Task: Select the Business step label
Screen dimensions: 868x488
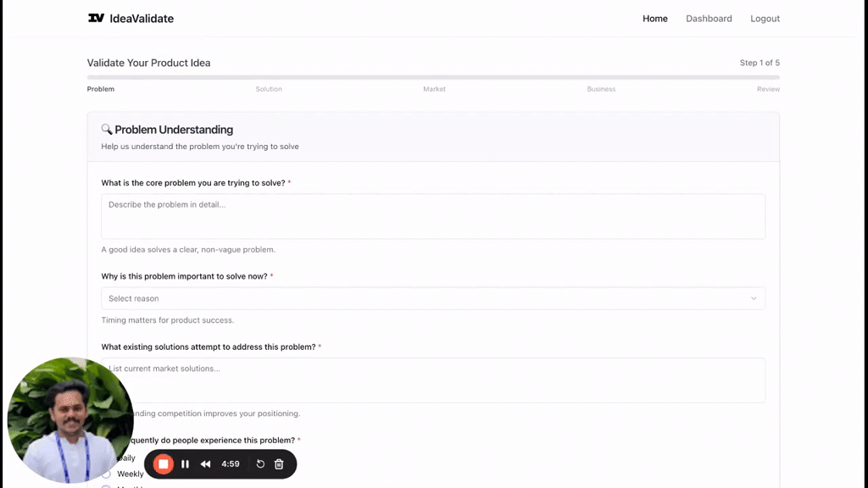Action: pyautogui.click(x=601, y=89)
